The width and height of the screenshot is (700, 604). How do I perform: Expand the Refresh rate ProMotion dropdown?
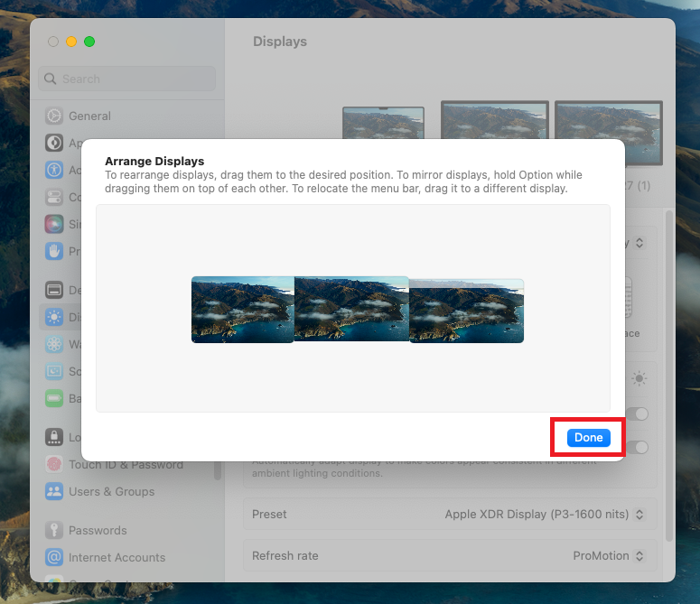pyautogui.click(x=609, y=555)
